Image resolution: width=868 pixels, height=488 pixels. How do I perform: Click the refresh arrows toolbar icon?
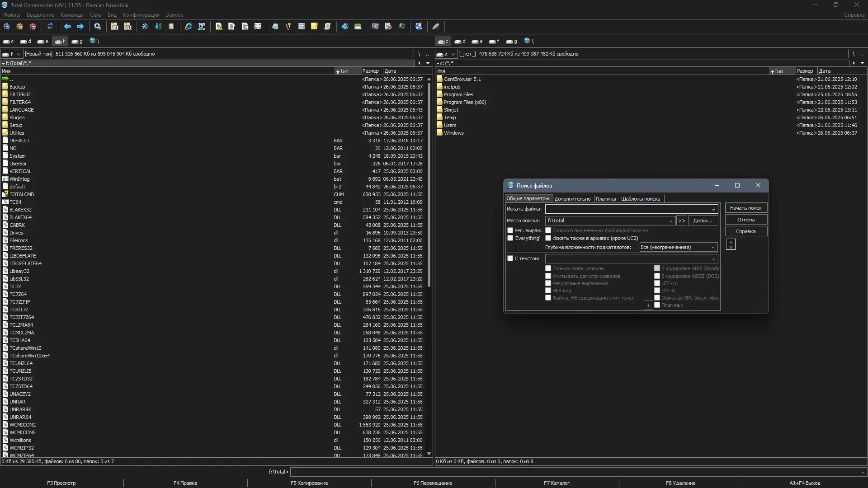pos(50,27)
